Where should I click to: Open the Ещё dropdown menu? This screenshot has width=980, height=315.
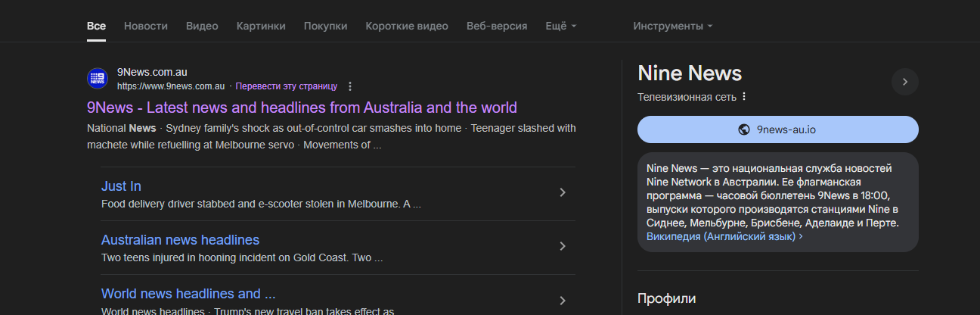pyautogui.click(x=561, y=26)
